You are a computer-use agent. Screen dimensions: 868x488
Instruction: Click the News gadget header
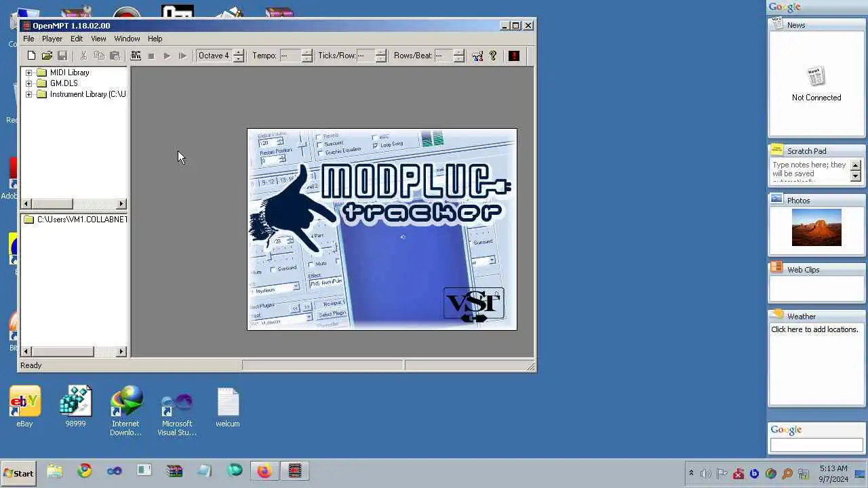point(816,25)
